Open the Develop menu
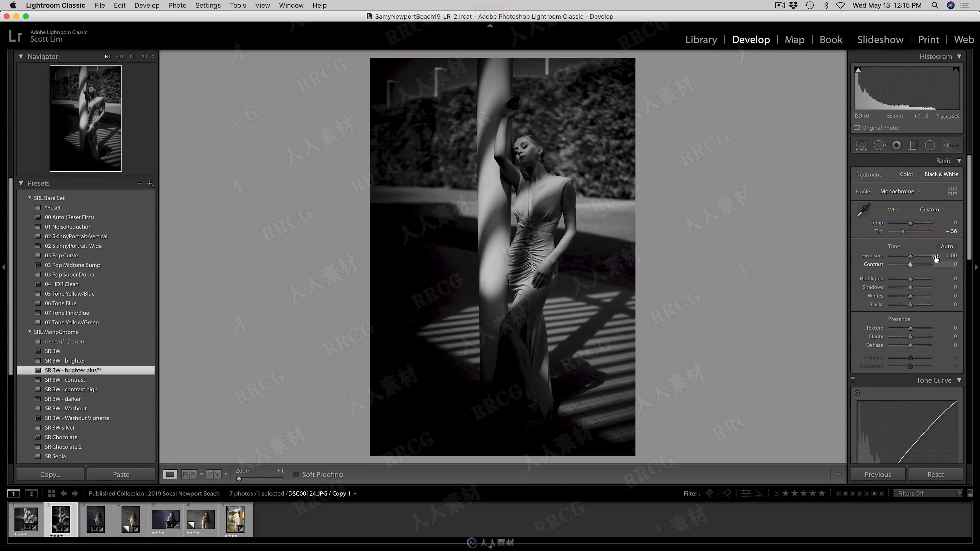Viewport: 980px width, 551px height. click(146, 5)
